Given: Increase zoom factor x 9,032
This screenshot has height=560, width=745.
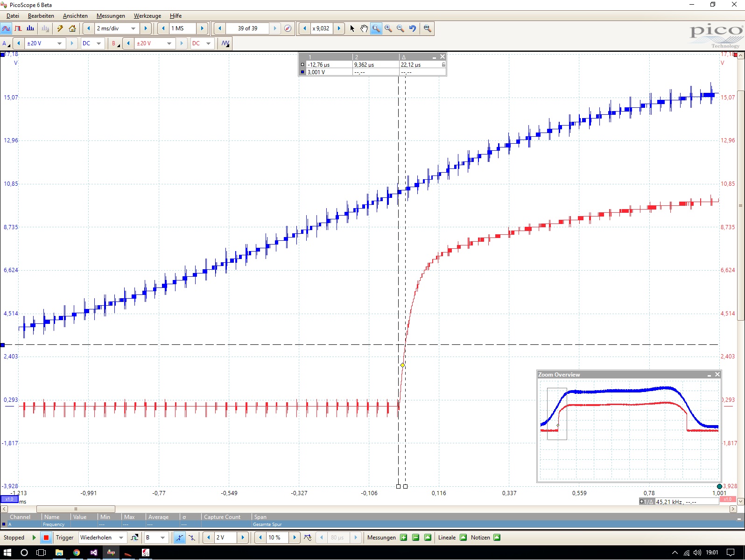Looking at the screenshot, I should (339, 28).
